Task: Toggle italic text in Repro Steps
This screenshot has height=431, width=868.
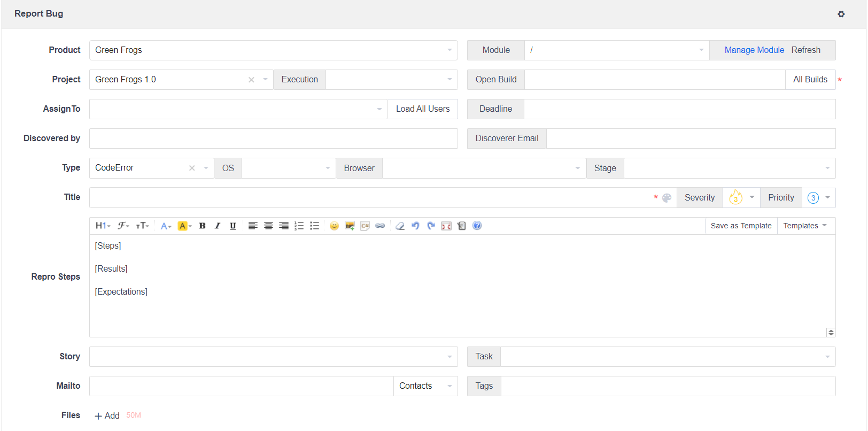Action: pos(218,226)
